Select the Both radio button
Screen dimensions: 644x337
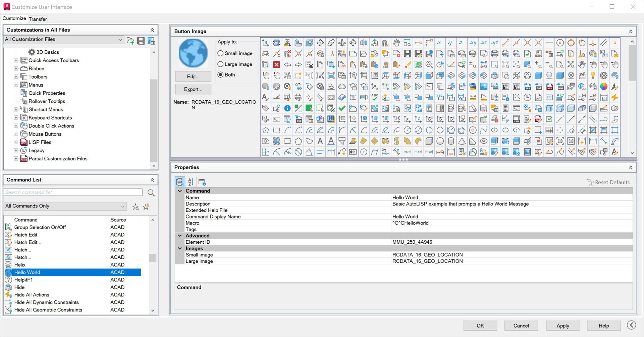220,75
